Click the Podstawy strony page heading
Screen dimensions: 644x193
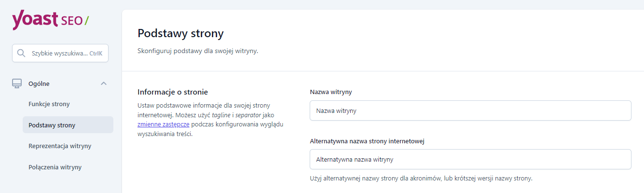click(180, 34)
